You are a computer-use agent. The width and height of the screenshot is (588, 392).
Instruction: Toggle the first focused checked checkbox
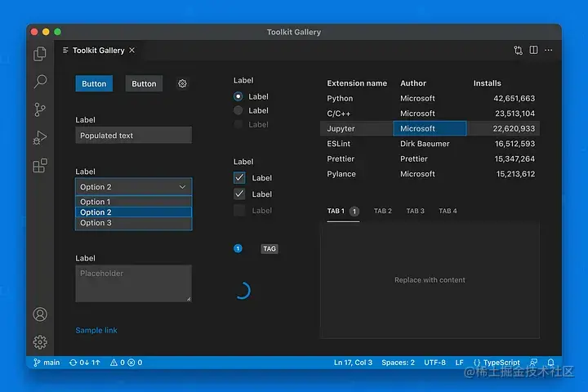[x=239, y=177]
